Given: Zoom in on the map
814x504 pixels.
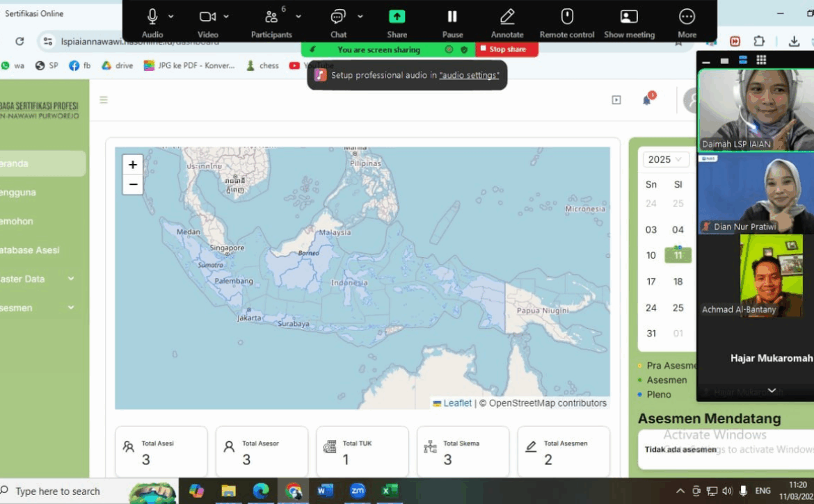Looking at the screenshot, I should coord(133,165).
